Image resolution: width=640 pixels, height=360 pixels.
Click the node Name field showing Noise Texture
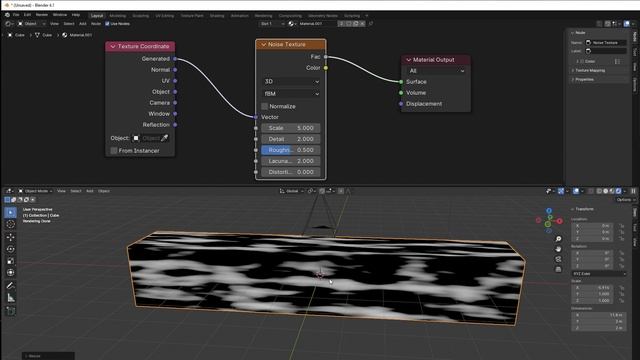[x=606, y=42]
